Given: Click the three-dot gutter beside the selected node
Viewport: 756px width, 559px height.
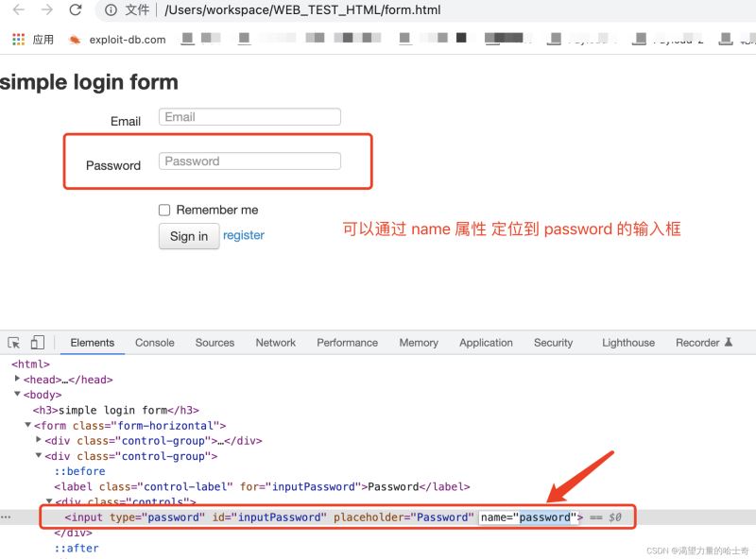Looking at the screenshot, I should (x=6, y=517).
